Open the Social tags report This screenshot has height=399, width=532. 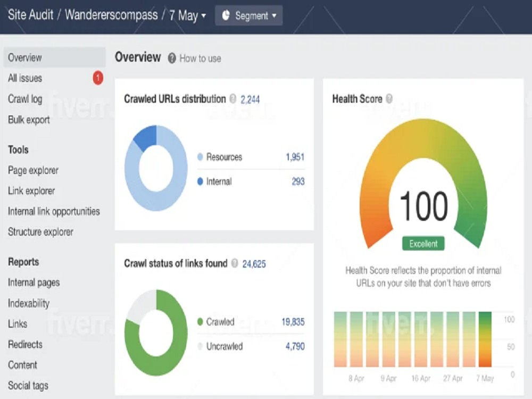tap(28, 386)
